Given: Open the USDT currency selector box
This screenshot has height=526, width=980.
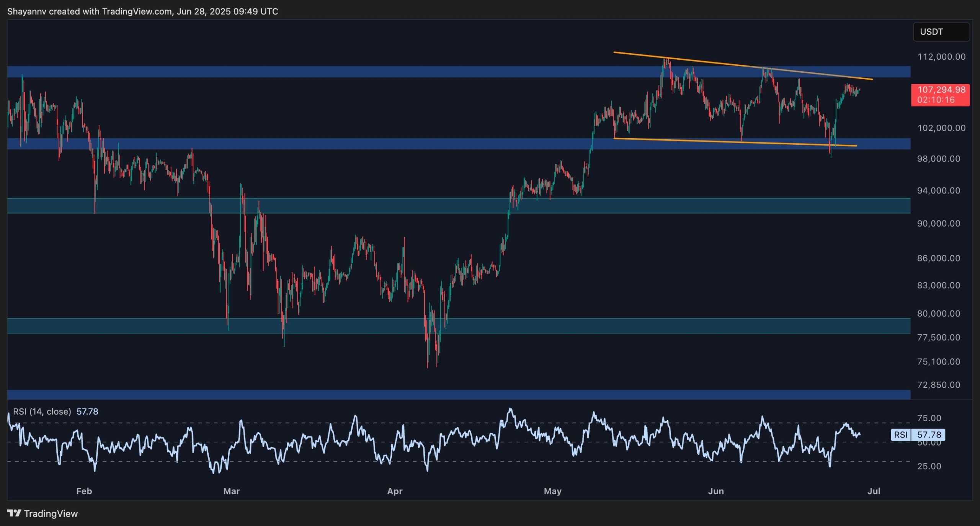Looking at the screenshot, I should (941, 32).
